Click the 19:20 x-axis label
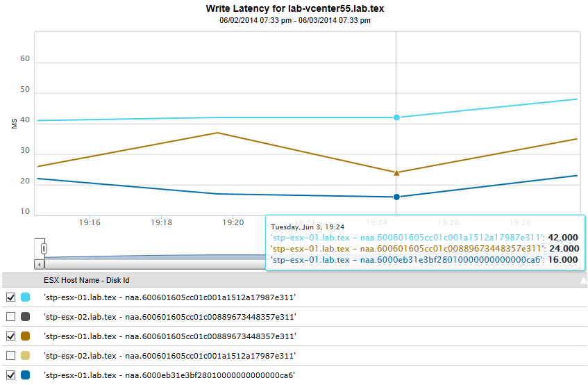Viewport: 588px width, 385px height. click(x=233, y=222)
